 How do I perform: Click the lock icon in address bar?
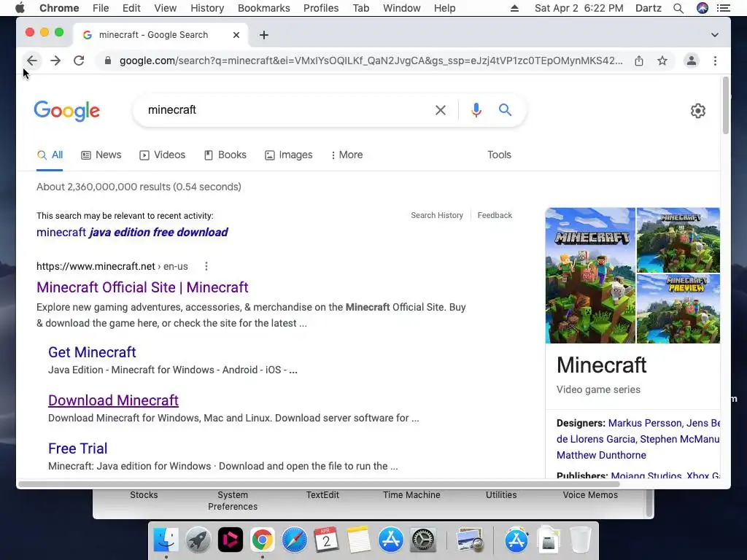coord(108,61)
